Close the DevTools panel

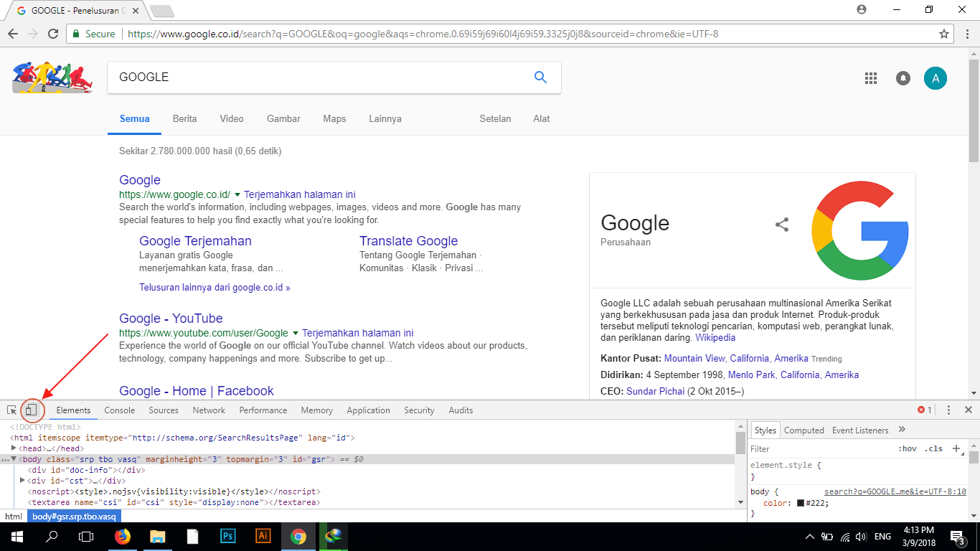coord(968,410)
